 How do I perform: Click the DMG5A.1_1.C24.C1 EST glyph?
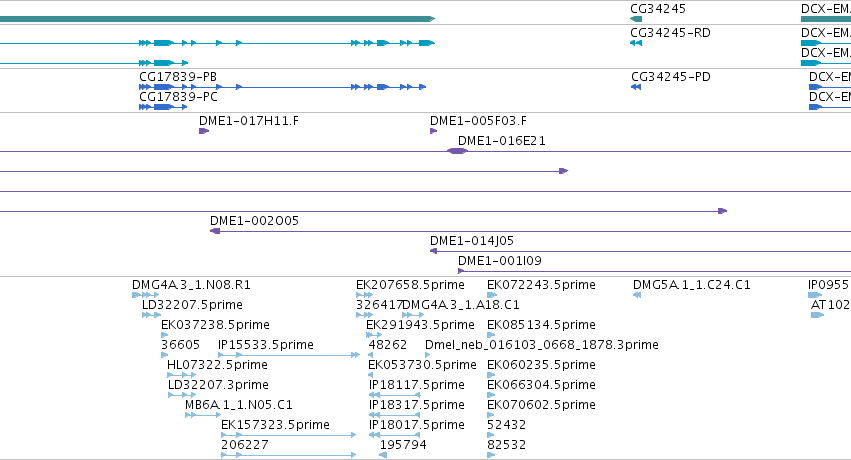coord(637,295)
